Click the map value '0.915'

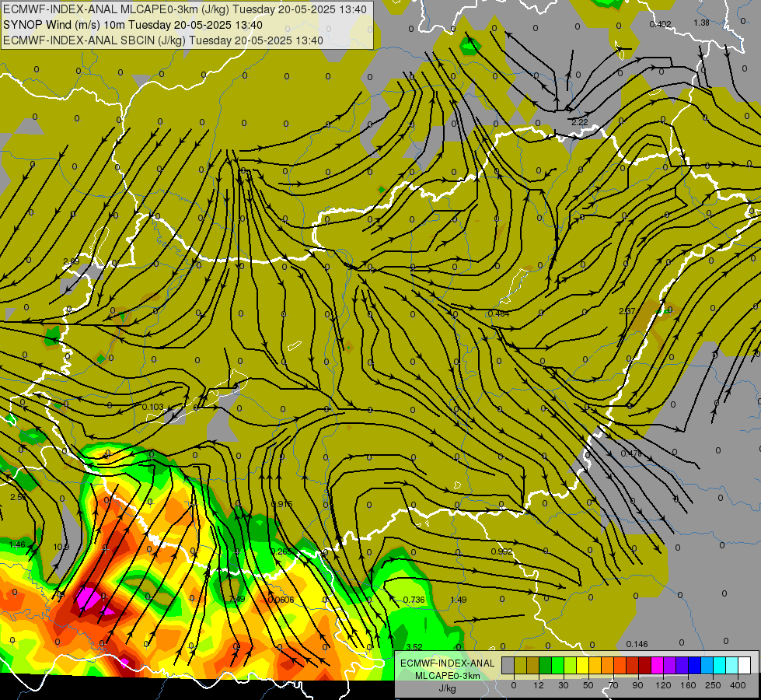282,504
